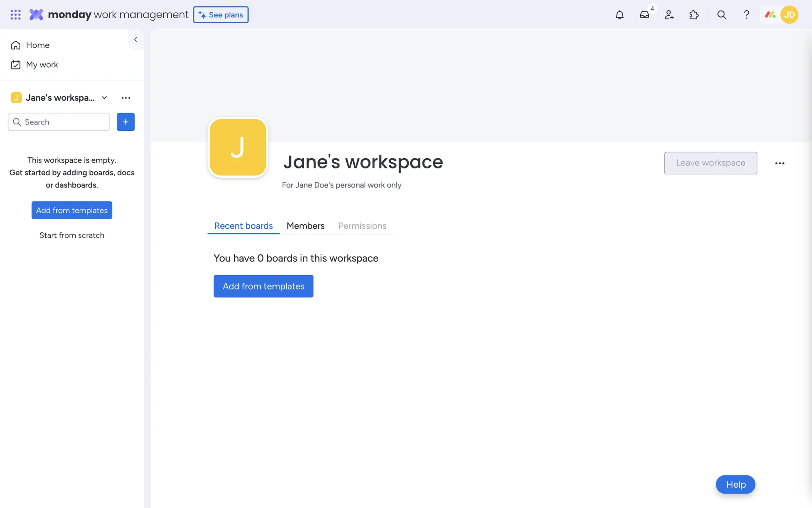
Task: Click the invite members icon
Action: [x=669, y=15]
